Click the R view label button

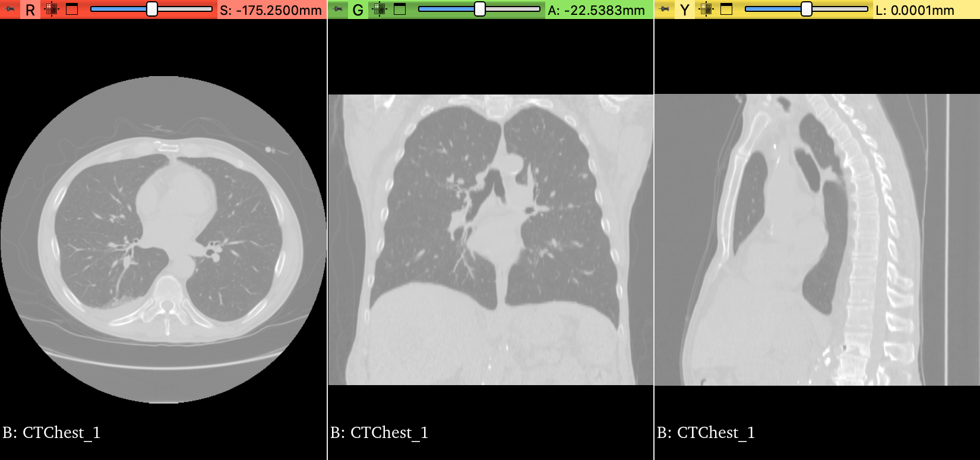pyautogui.click(x=30, y=10)
